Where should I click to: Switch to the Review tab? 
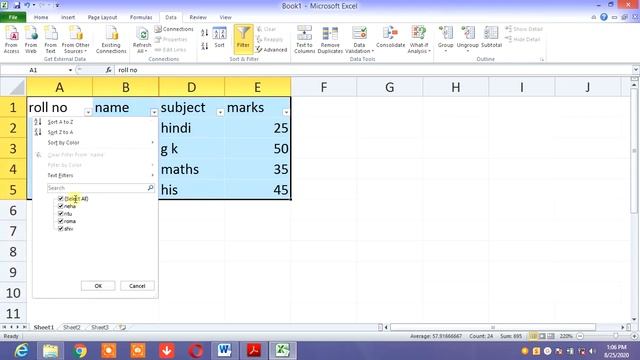tap(198, 17)
